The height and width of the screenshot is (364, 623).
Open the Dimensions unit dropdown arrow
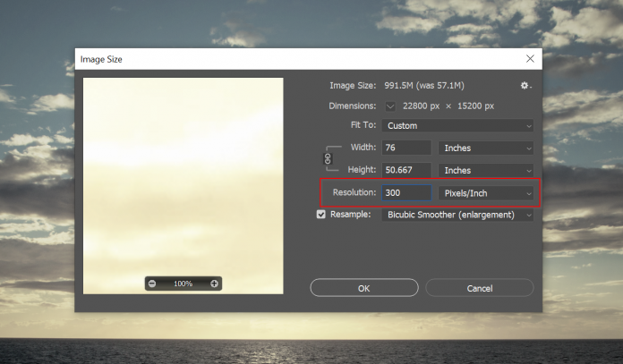pyautogui.click(x=390, y=106)
